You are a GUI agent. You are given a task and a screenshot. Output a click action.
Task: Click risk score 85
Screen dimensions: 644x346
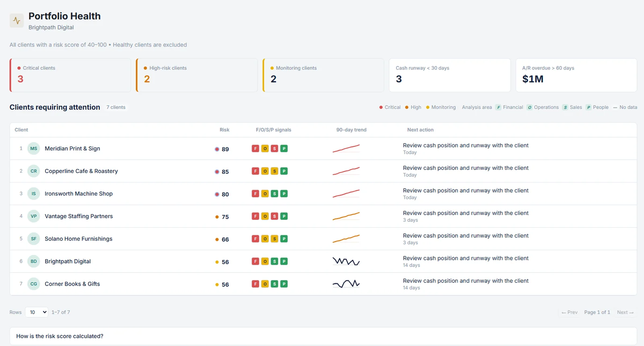225,172
